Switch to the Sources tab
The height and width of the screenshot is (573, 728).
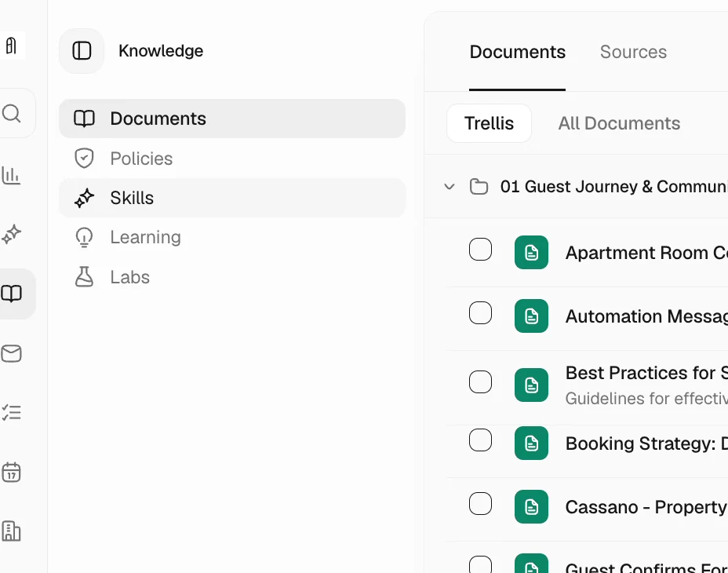[x=633, y=52]
